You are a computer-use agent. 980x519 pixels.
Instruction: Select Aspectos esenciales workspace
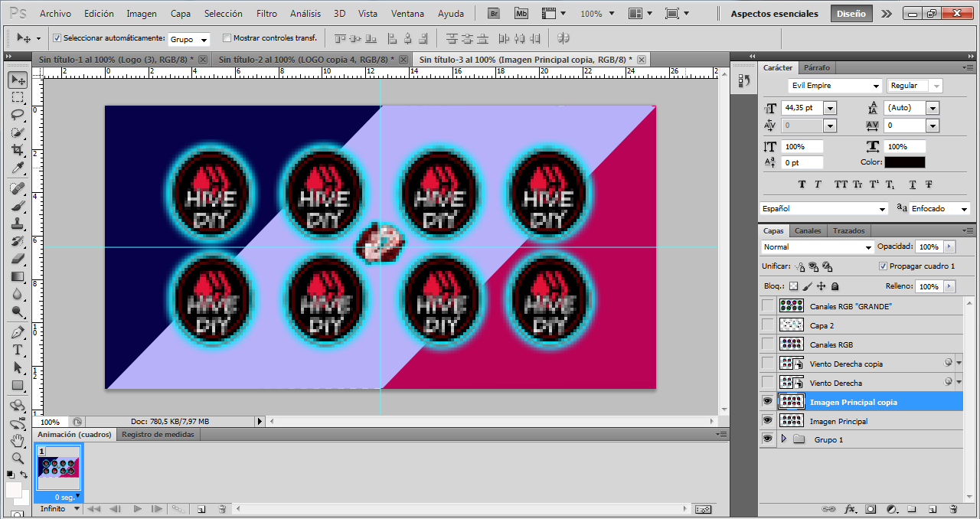(x=774, y=14)
